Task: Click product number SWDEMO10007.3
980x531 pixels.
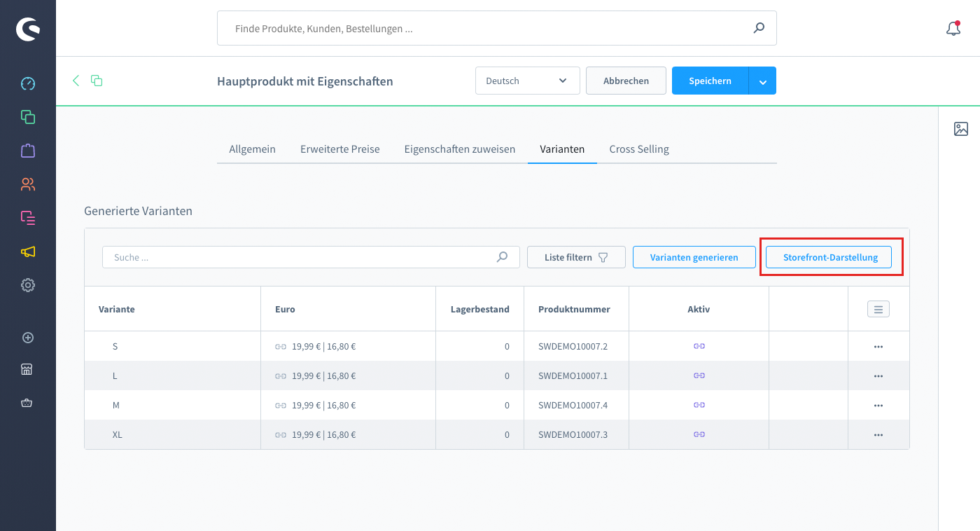Action: click(573, 434)
